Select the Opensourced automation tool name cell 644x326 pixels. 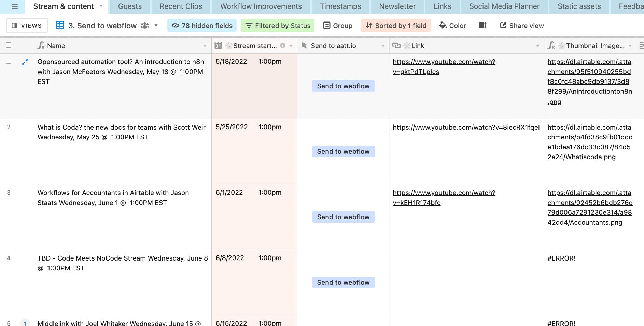pyautogui.click(x=122, y=86)
